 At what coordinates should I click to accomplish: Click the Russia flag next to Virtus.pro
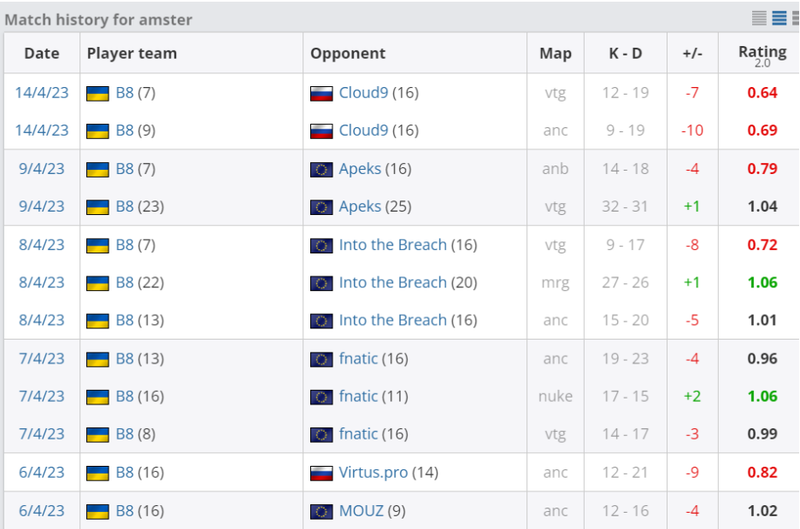pos(321,473)
